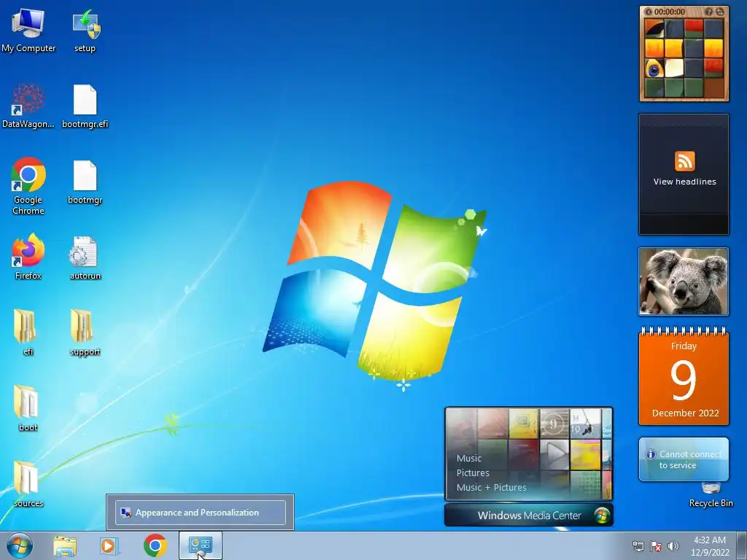Click the Control Panel taskbar button

[200, 545]
